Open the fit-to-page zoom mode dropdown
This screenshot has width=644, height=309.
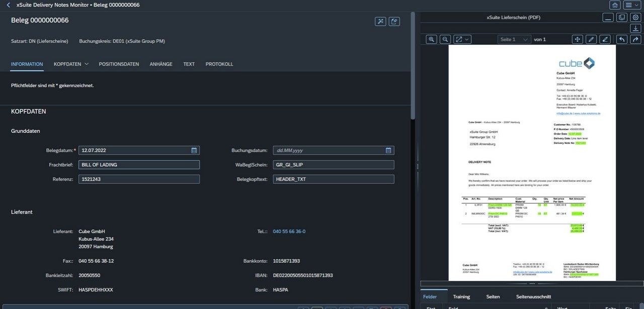[x=462, y=39]
